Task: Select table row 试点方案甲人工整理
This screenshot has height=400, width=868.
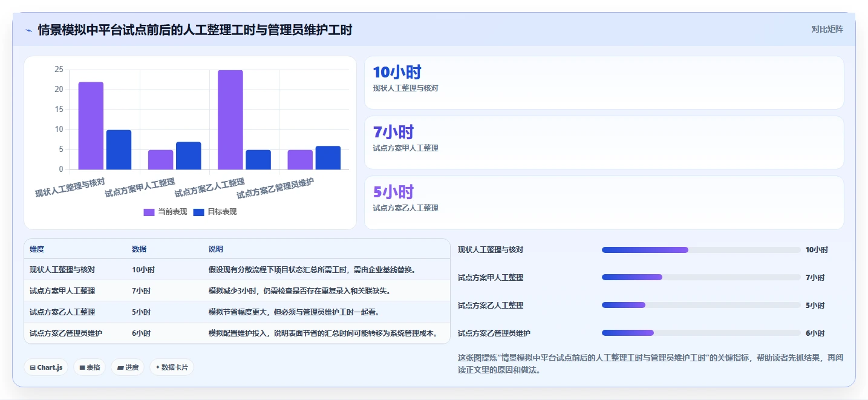Action: tap(237, 291)
